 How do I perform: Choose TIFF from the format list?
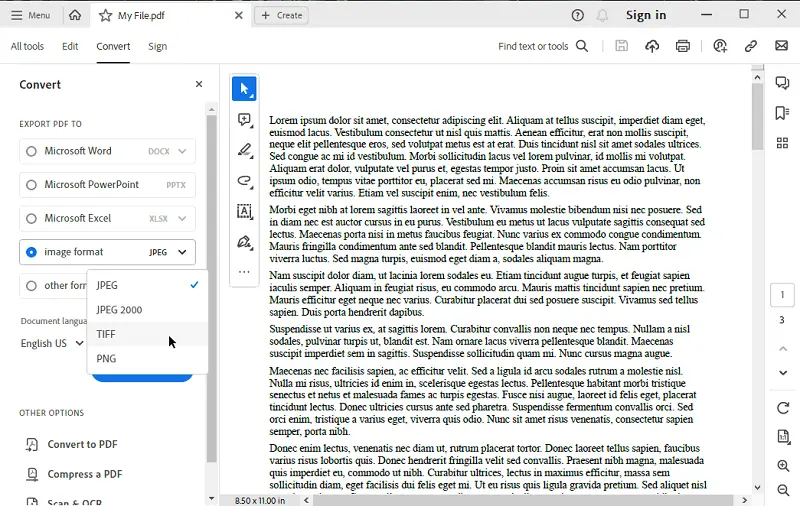point(147,334)
